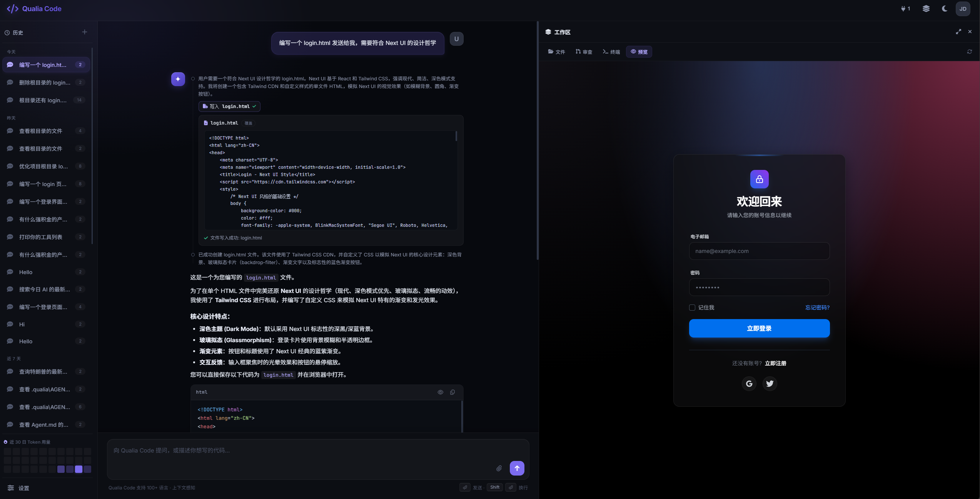
Task: Preview the html code block via eye icon
Action: point(441,392)
